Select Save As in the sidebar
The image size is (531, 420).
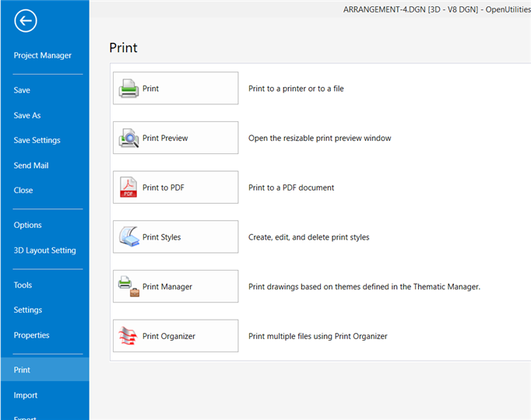click(x=27, y=115)
